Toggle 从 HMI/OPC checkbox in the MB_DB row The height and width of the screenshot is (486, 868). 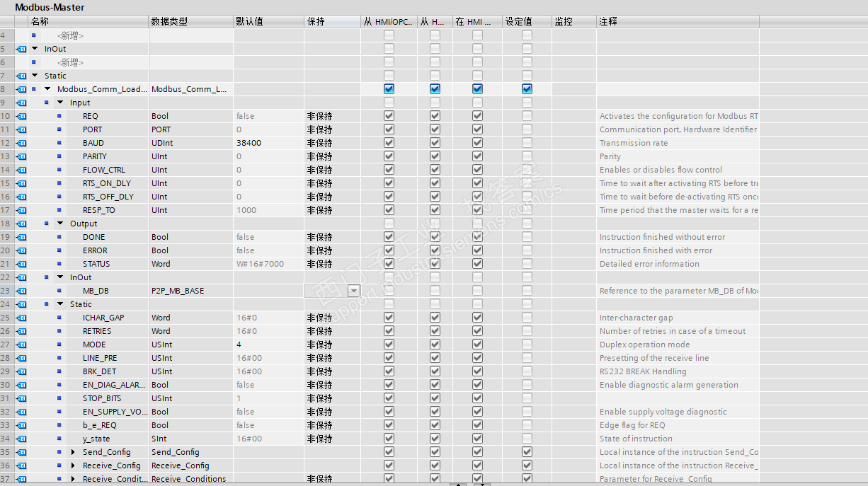pyautogui.click(x=389, y=291)
